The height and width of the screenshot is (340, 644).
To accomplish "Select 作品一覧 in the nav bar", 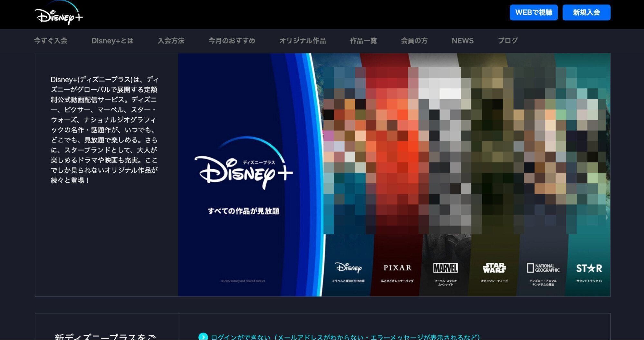I will [363, 41].
